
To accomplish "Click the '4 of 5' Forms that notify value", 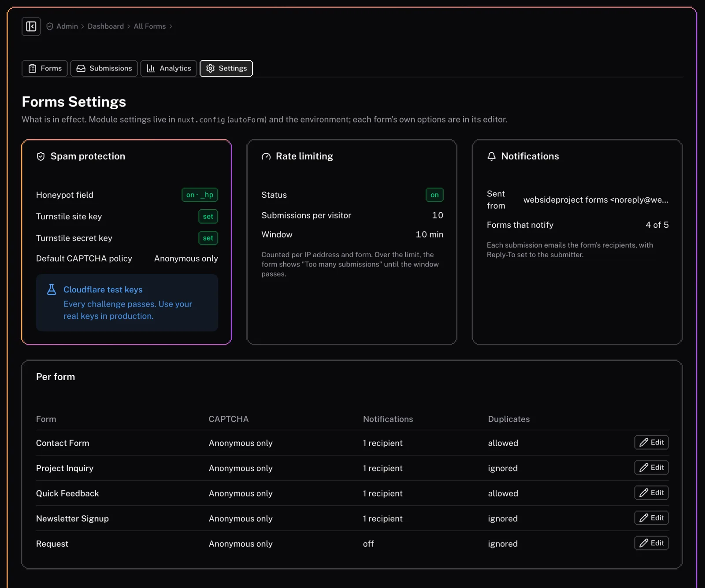I will (657, 225).
